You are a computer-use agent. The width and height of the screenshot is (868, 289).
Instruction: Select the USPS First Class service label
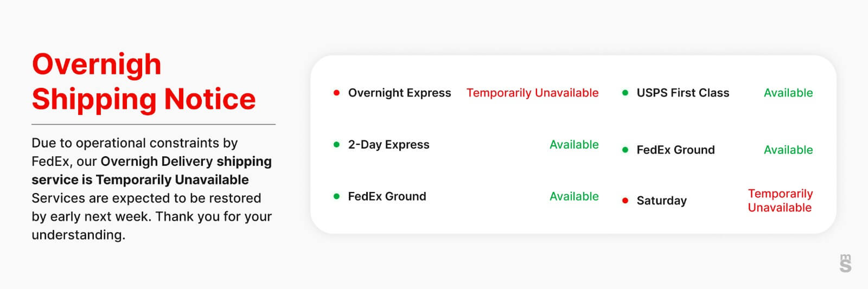(x=682, y=93)
